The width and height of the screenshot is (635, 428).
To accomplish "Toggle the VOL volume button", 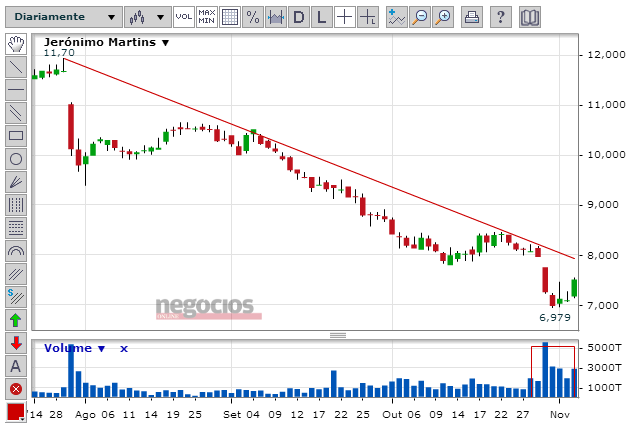I will click(184, 17).
